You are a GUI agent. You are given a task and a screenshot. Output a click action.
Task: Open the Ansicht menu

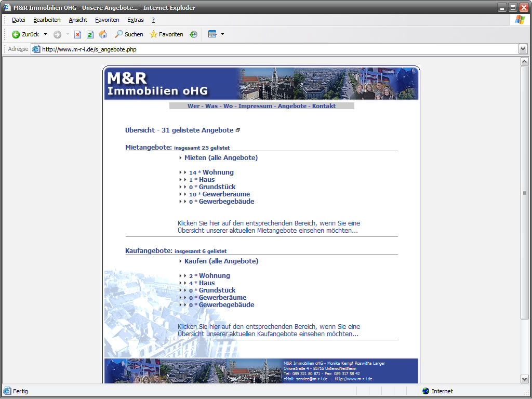point(78,20)
